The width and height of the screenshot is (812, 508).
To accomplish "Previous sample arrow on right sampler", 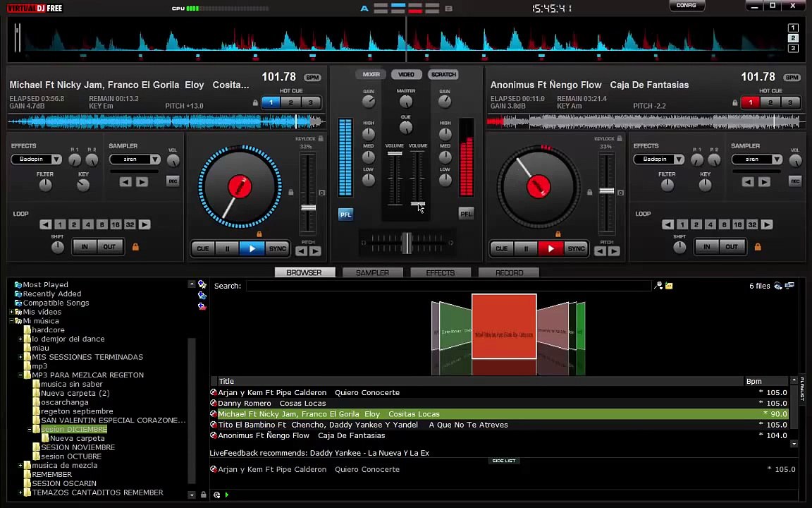I will (748, 182).
